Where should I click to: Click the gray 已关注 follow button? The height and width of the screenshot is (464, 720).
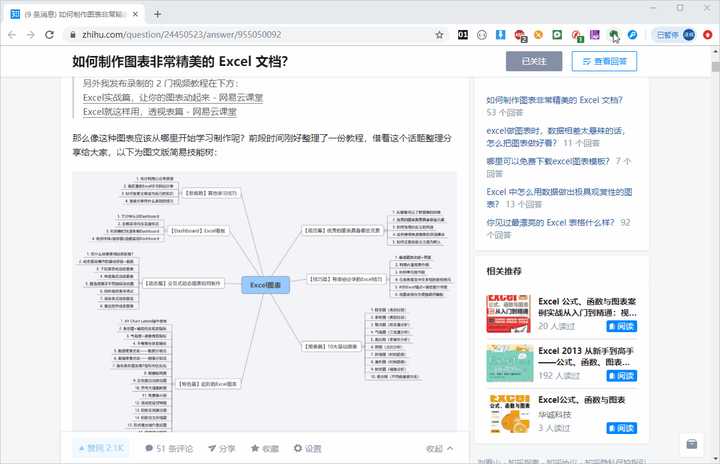[x=534, y=61]
